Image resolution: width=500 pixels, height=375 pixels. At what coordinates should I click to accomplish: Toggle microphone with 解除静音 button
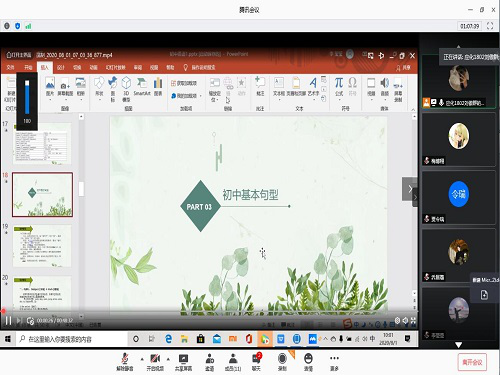click(125, 362)
